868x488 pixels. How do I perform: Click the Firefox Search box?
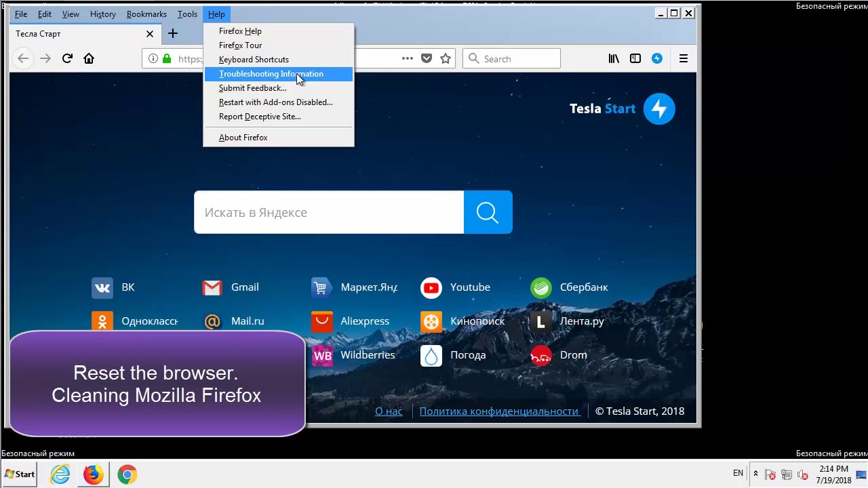point(511,59)
